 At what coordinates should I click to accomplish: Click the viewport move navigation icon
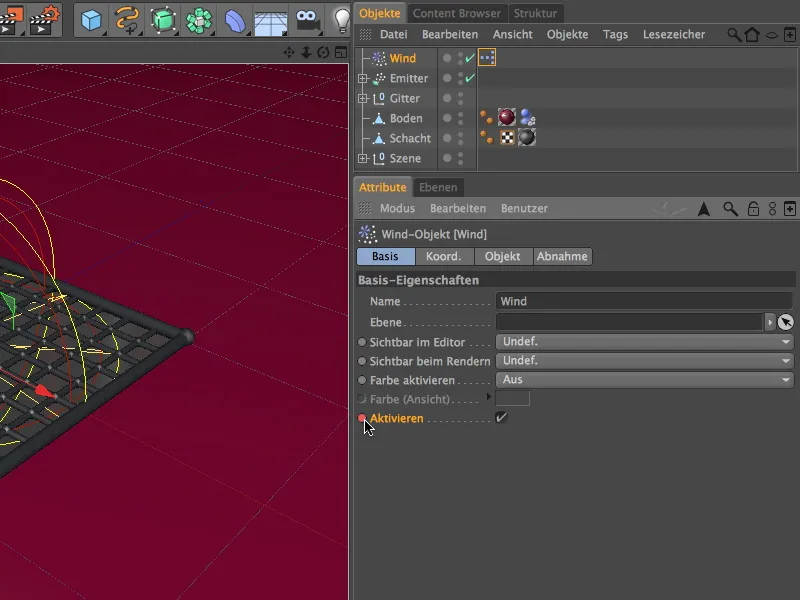click(289, 52)
